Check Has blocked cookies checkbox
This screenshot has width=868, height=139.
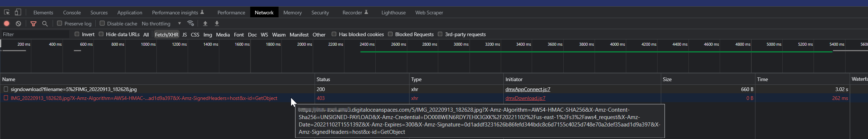tap(334, 34)
